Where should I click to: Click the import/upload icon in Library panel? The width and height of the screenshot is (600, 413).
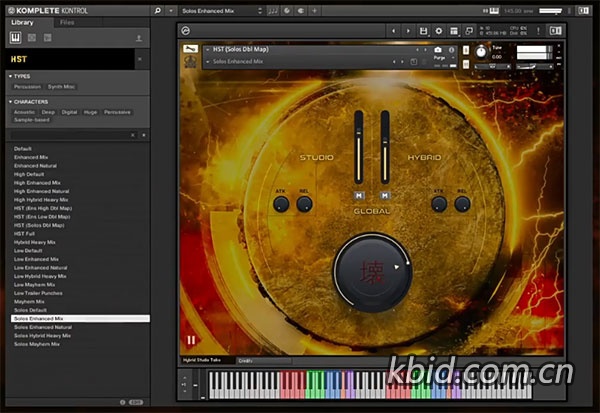[x=139, y=38]
